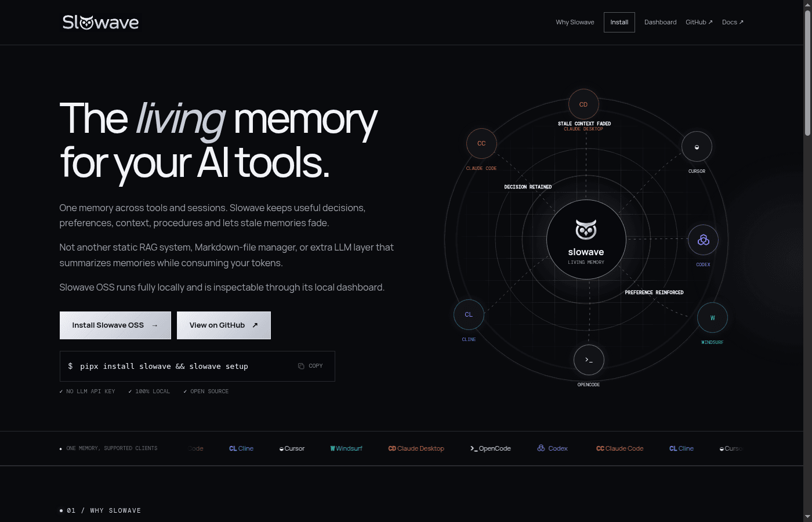Click the CL Cline node in the diagram
This screenshot has height=522, width=812.
tap(469, 314)
